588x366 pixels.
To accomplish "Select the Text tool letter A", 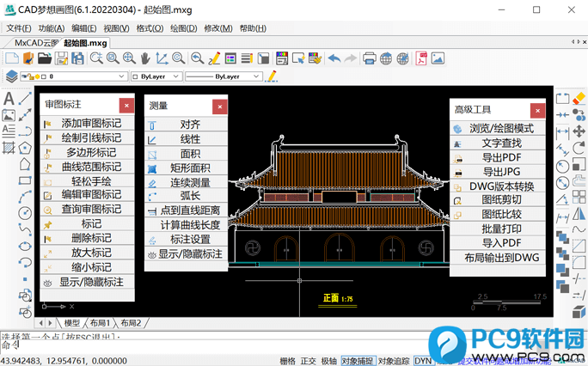I will tap(9, 99).
